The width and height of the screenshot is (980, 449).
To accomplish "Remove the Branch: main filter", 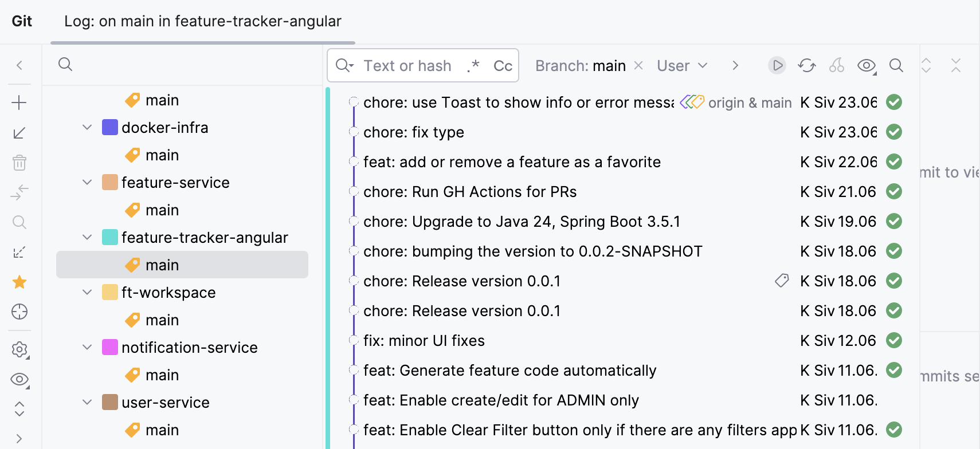I will click(x=638, y=66).
